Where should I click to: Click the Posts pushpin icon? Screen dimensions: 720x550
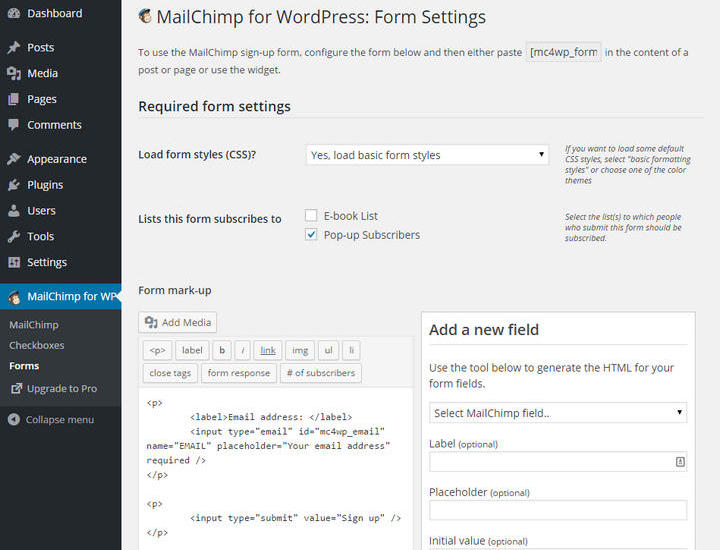(x=14, y=47)
